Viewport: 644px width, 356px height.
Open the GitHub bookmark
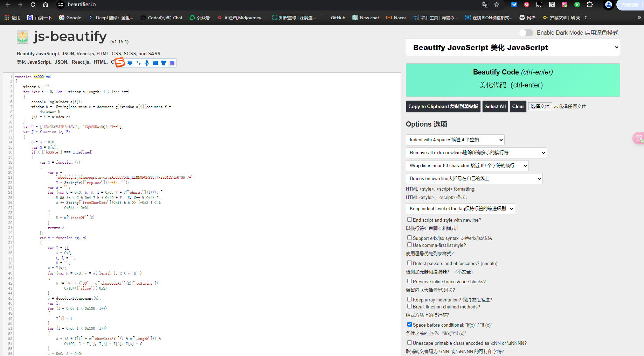334,17
